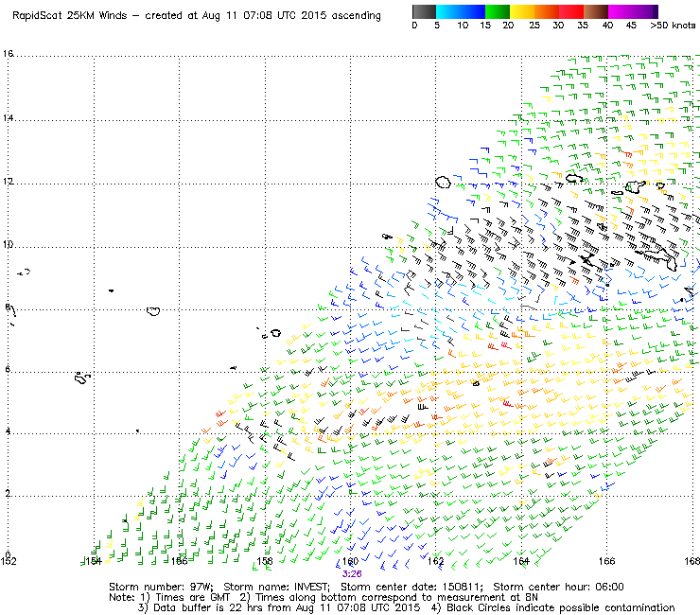Image resolution: width=700 pixels, height=615 pixels.
Task: Click the longitude axis label '160'
Action: 350,561
